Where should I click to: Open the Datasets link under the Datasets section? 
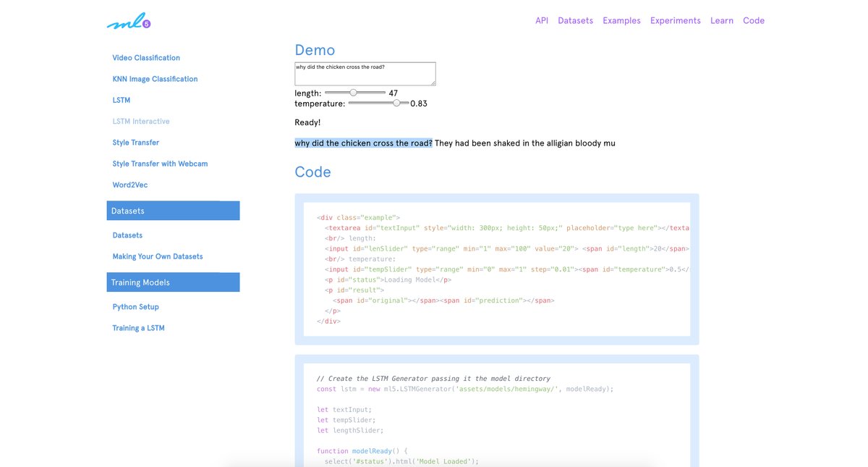point(127,235)
